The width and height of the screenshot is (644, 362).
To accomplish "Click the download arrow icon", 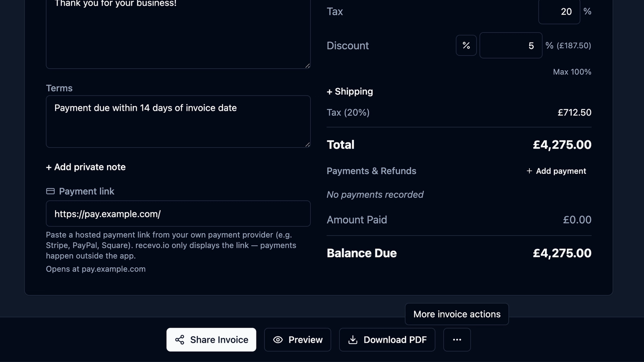I will (x=353, y=340).
